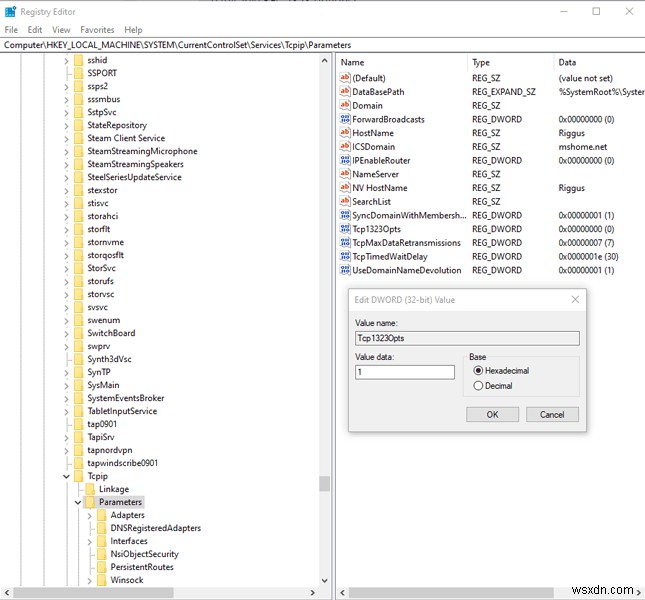This screenshot has width=645, height=600.
Task: Click the DWORD icon beside IPEnableRouter
Action: (345, 160)
